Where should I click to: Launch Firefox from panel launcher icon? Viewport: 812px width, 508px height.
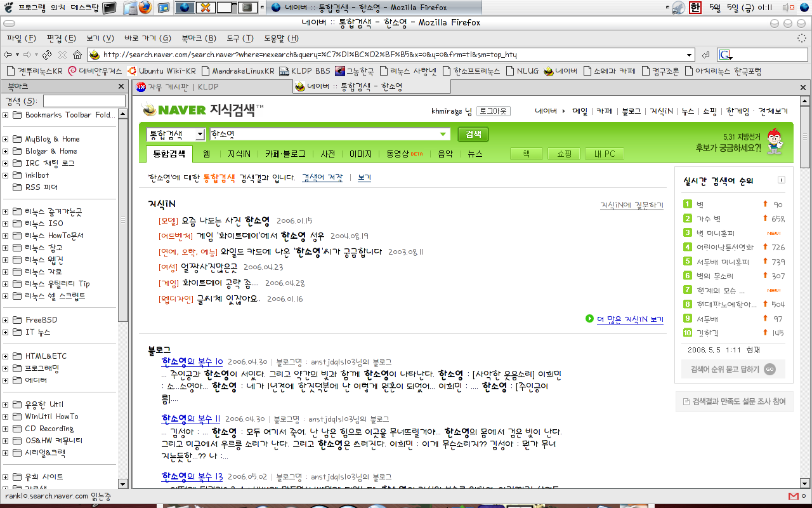[x=145, y=8]
